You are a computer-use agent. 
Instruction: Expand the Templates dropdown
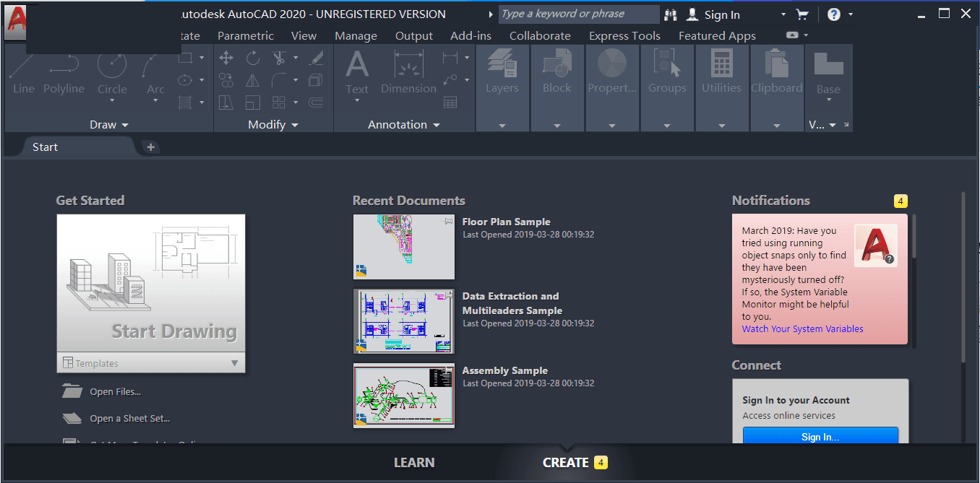[x=234, y=363]
